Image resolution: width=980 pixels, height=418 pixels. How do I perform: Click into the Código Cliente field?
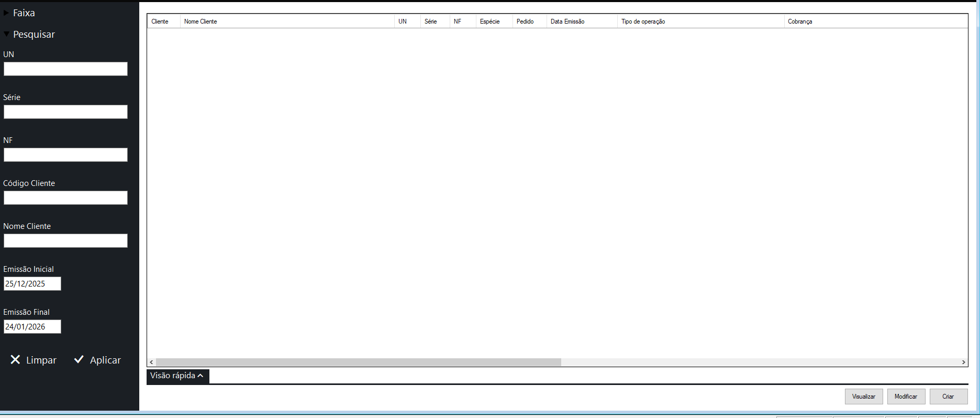click(65, 198)
